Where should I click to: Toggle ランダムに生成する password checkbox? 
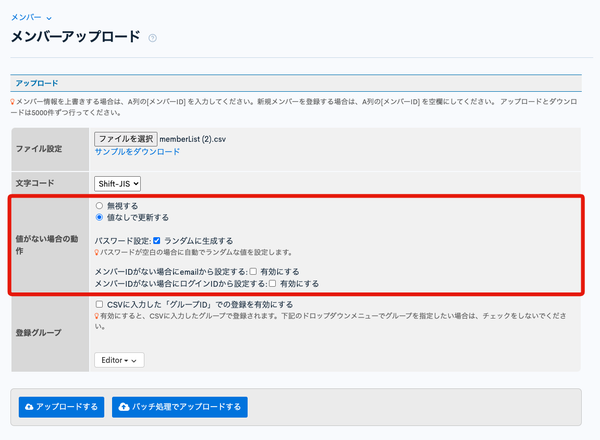[x=157, y=241]
